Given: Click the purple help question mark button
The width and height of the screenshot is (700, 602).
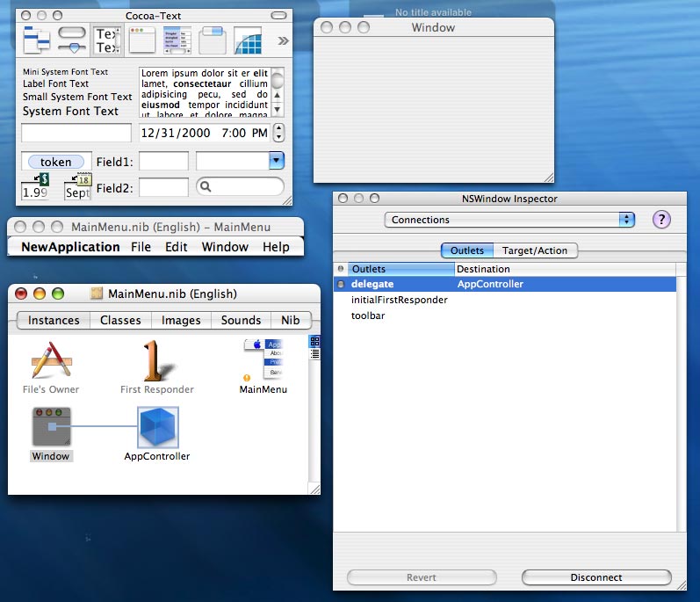Looking at the screenshot, I should [x=661, y=220].
